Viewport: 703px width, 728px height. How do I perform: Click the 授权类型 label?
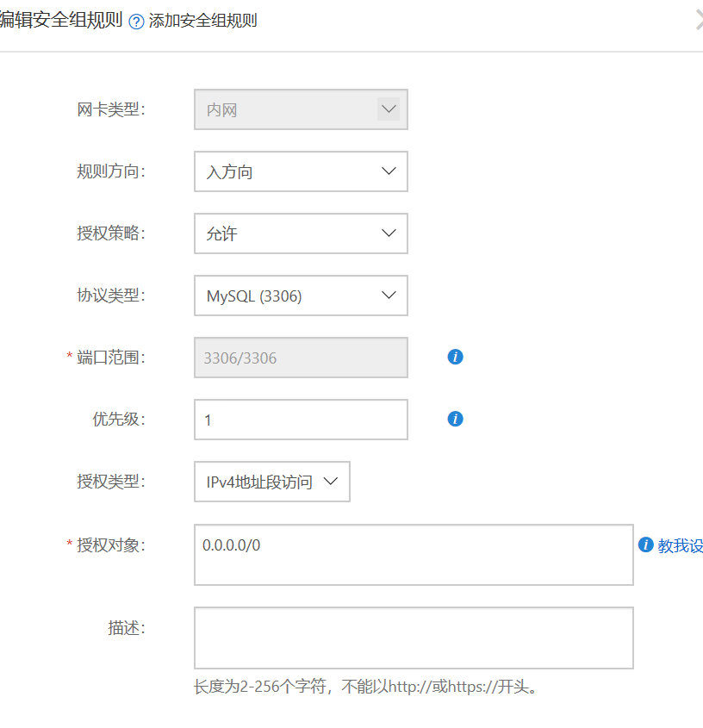coord(111,482)
